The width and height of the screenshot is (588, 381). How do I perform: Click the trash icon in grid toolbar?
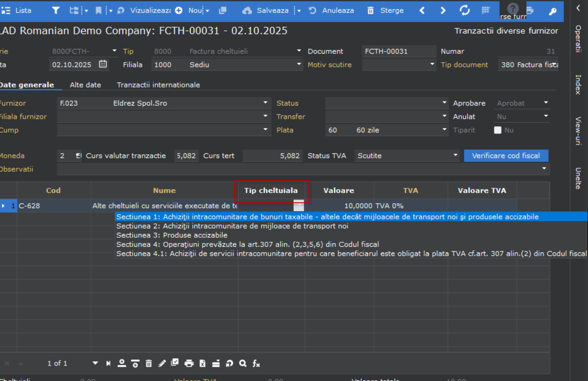(x=149, y=363)
